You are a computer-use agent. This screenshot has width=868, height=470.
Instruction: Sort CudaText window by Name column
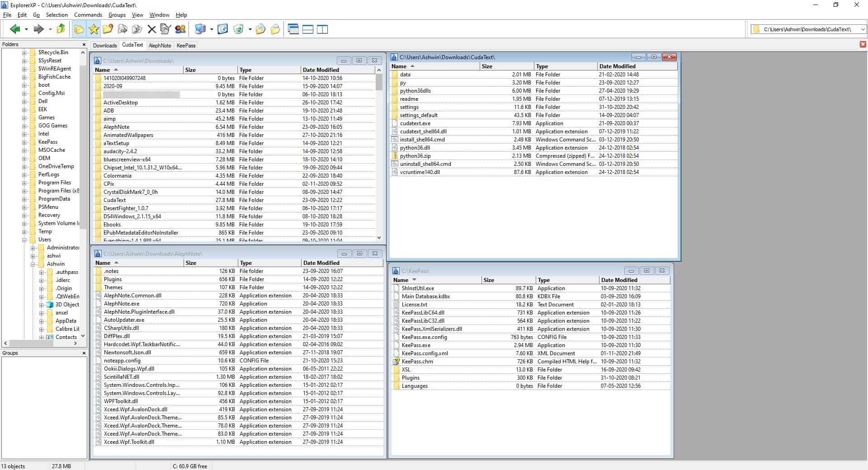click(x=434, y=66)
